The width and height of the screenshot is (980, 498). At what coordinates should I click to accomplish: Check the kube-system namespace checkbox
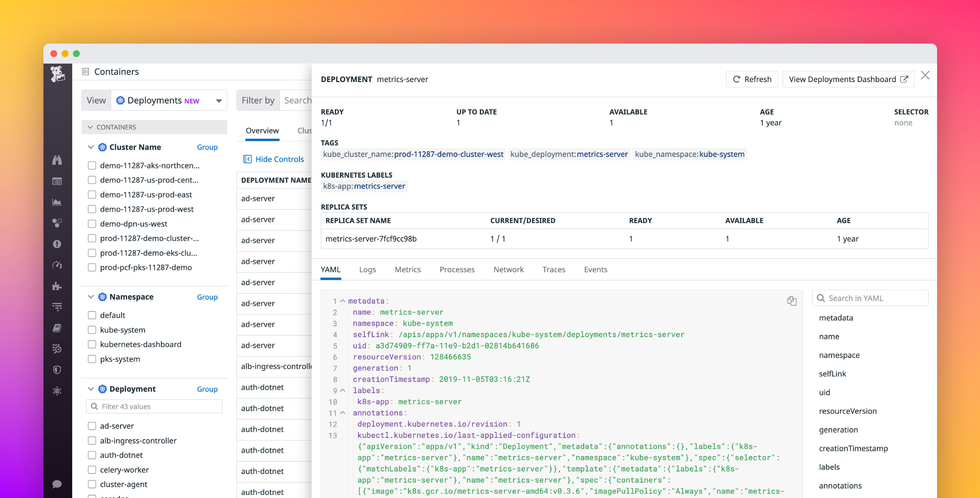[92, 330]
